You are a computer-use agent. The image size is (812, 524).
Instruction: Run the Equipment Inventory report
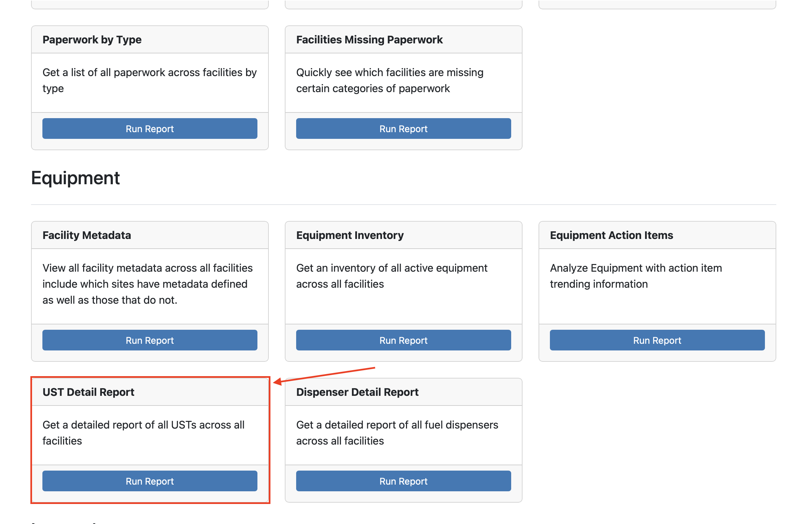[403, 340]
